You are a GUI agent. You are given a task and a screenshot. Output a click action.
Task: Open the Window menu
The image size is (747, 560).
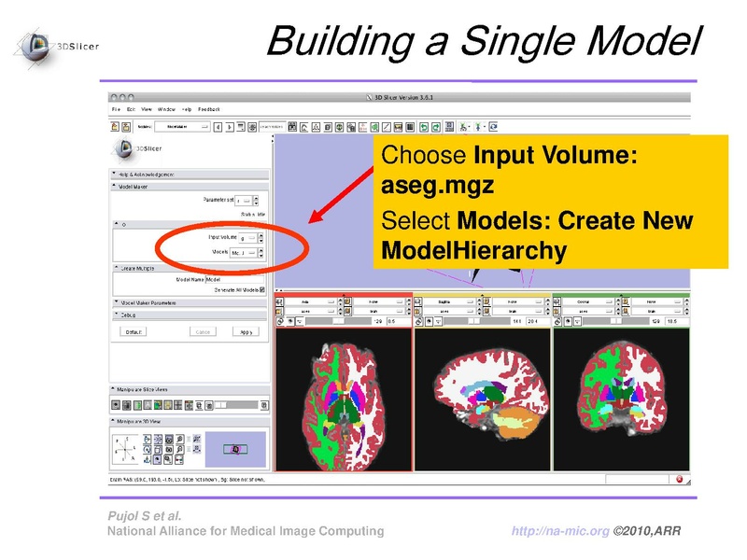[166, 109]
